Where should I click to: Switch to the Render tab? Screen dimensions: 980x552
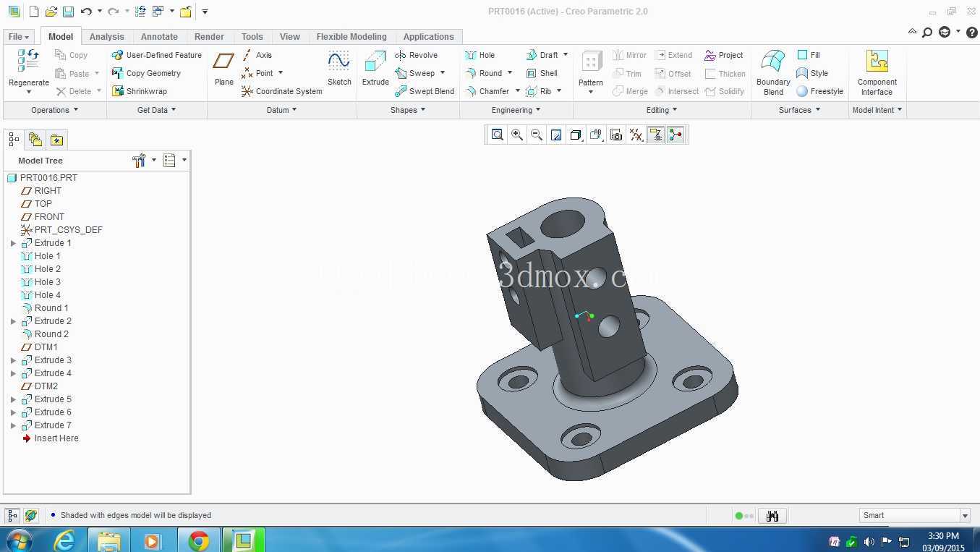209,37
